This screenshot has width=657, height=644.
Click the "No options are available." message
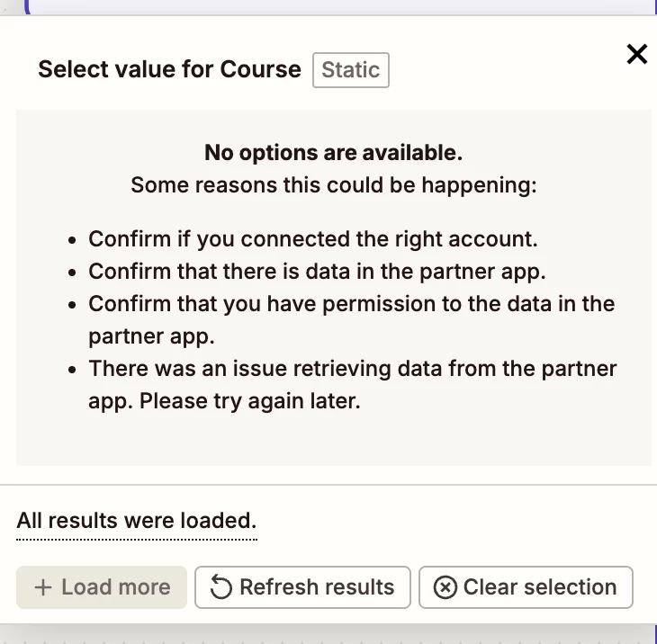point(334,152)
